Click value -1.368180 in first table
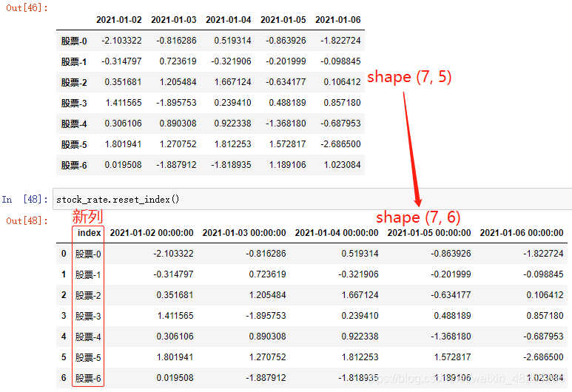This screenshot has height=392, width=572. [286, 124]
